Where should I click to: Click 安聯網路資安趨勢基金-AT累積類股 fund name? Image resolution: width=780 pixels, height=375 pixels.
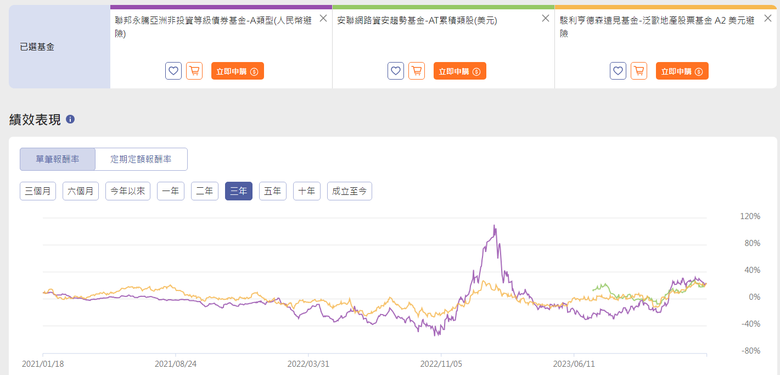(x=417, y=21)
